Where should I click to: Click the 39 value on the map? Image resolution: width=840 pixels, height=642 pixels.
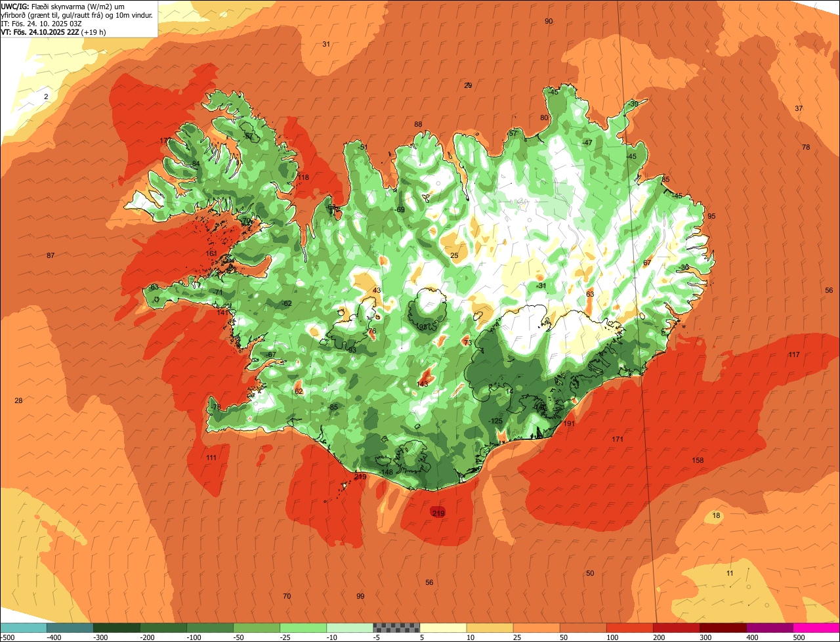[634, 104]
